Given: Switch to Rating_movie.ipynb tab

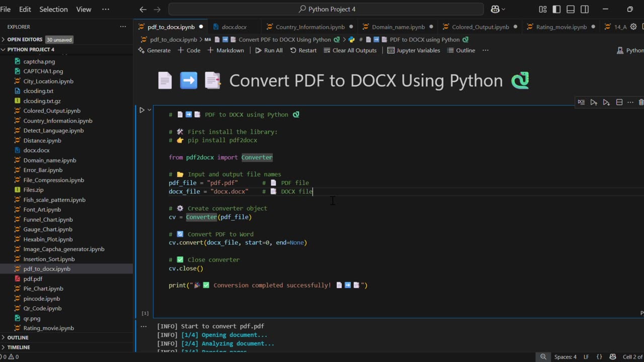Looking at the screenshot, I should (x=561, y=27).
